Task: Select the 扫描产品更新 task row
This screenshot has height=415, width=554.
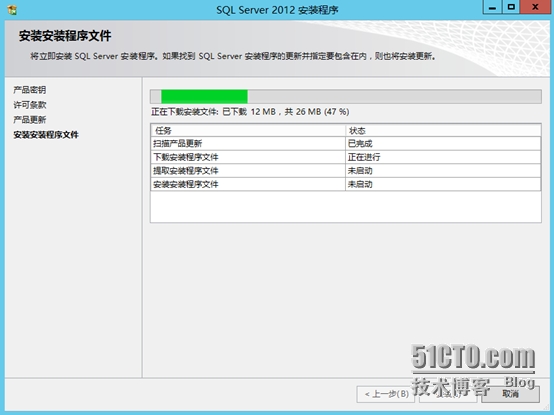Action: click(346, 143)
